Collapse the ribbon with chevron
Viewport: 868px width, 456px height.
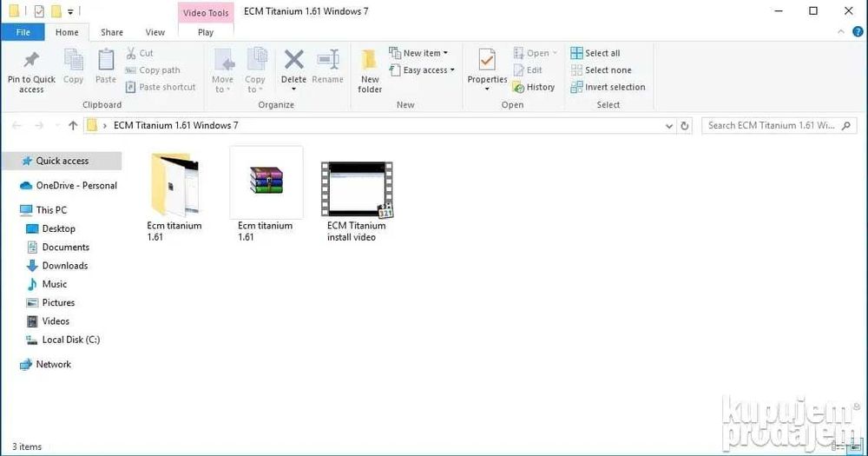(x=841, y=32)
